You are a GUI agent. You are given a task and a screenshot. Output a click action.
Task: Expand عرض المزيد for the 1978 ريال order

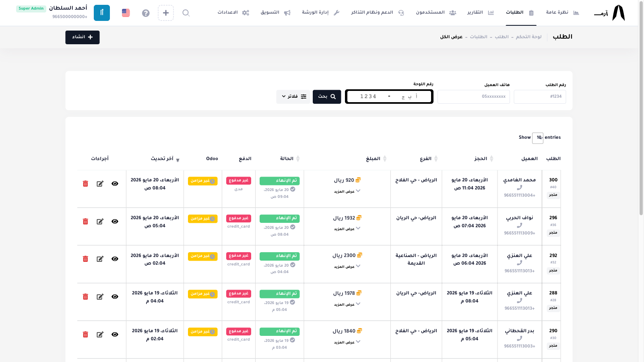coord(347,304)
